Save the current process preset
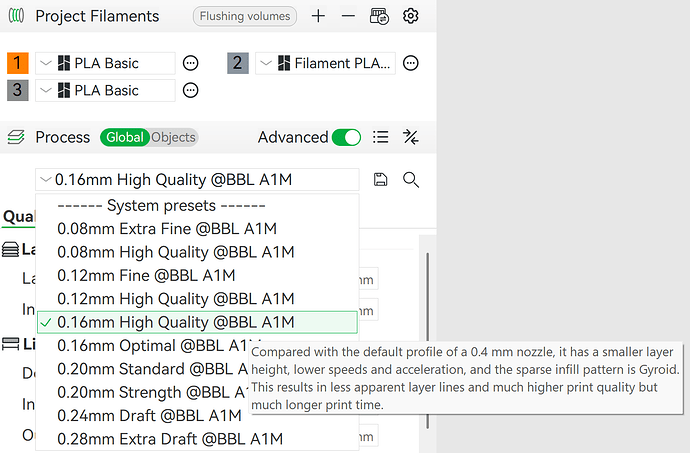This screenshot has height=453, width=690. click(x=380, y=180)
